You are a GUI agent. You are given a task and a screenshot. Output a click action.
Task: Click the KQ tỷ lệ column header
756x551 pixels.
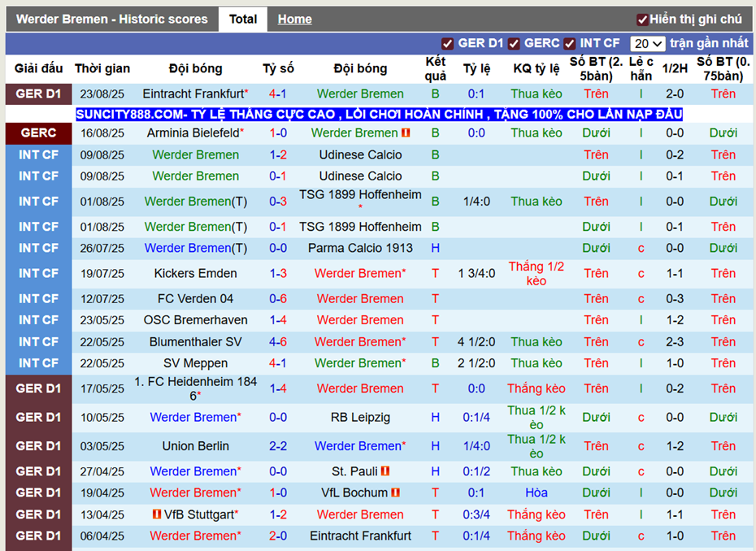(x=537, y=68)
